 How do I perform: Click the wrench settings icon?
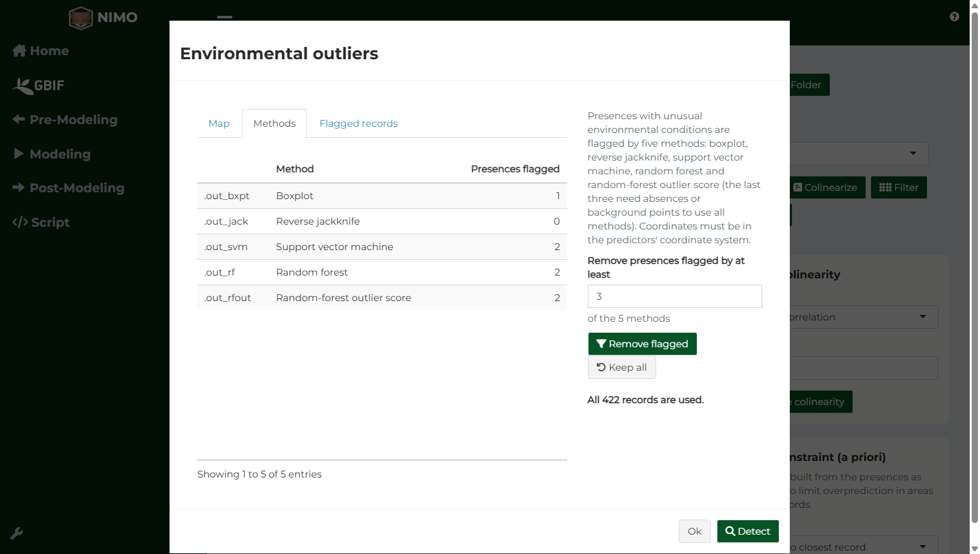tap(17, 533)
